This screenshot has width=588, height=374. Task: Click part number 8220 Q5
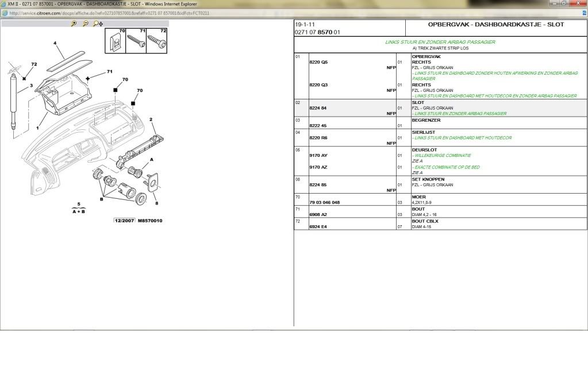click(x=318, y=62)
